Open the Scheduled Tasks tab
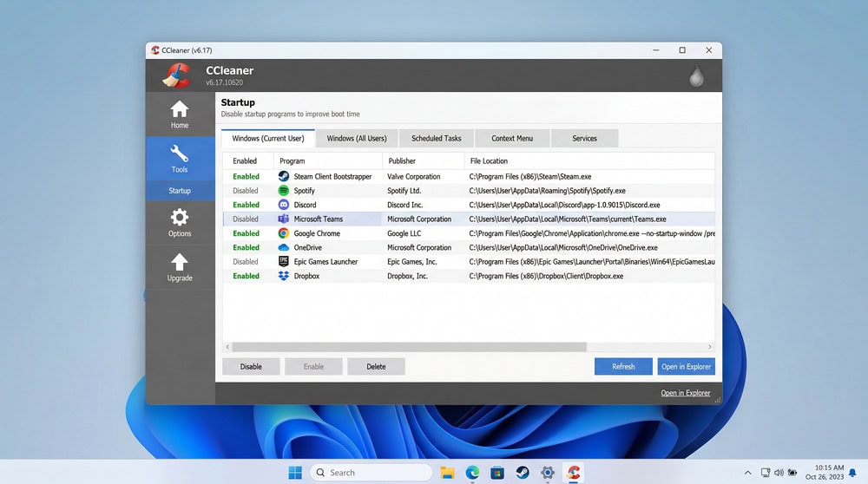The image size is (868, 484). 437,138
